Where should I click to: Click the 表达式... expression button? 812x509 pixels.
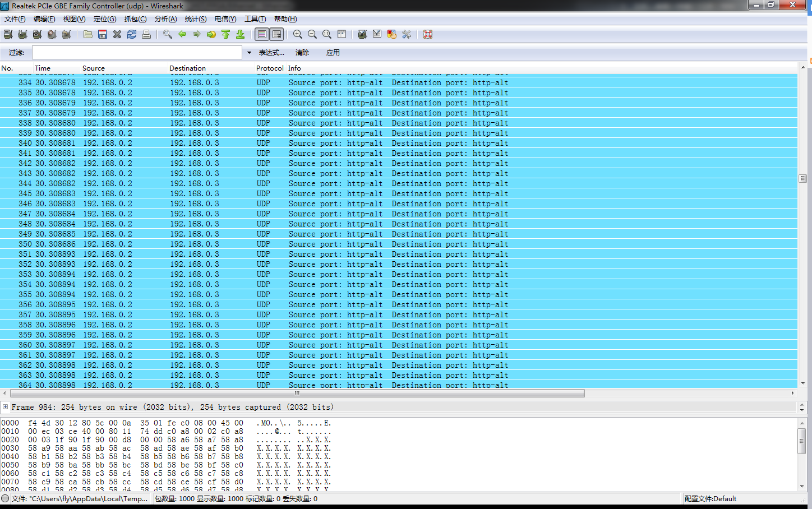(x=271, y=53)
